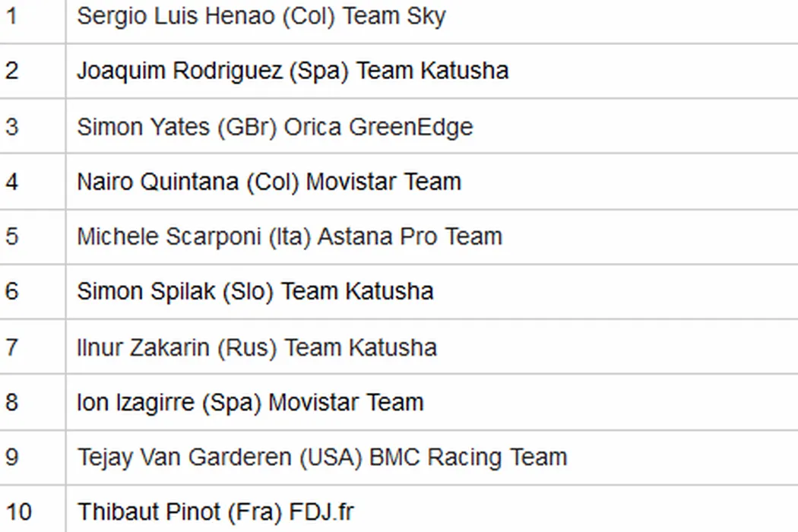This screenshot has height=532, width=798.
Task: Click rank number 7 cell
Action: [x=11, y=347]
